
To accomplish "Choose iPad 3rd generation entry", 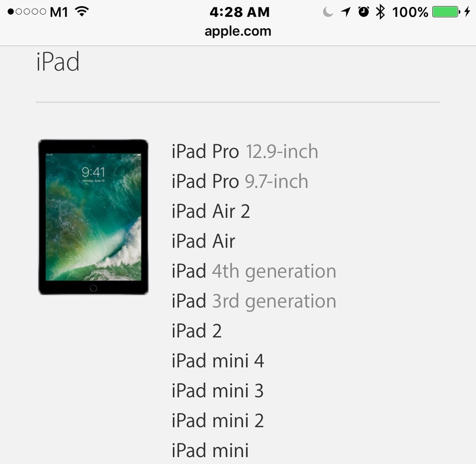I will pyautogui.click(x=254, y=301).
